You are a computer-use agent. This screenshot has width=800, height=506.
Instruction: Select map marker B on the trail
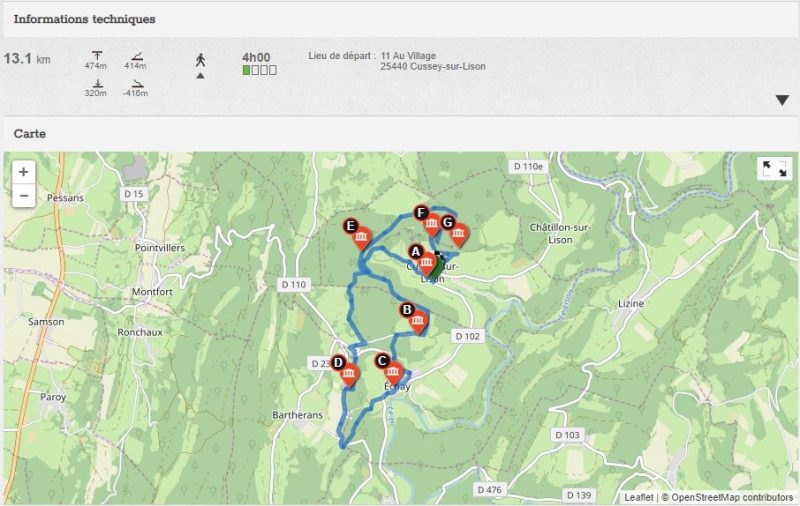point(418,320)
